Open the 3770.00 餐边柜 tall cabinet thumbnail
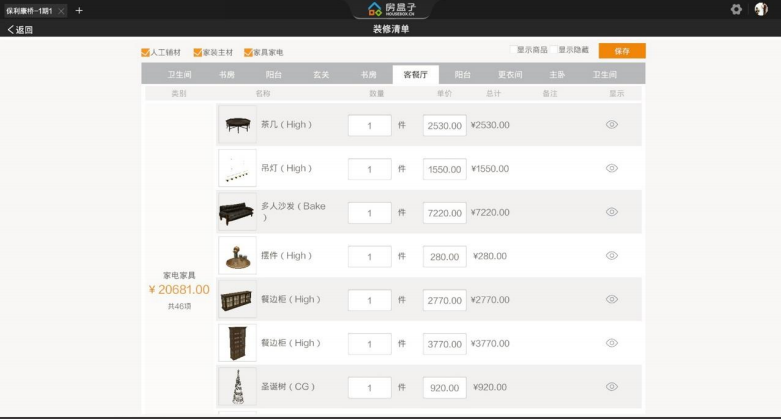The height and width of the screenshot is (419, 781). (238, 343)
